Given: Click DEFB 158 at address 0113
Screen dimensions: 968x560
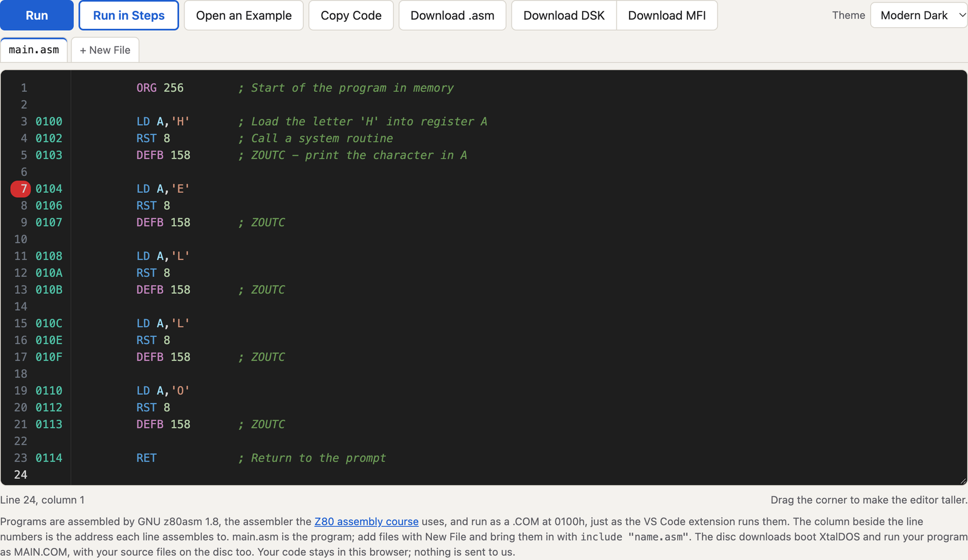Looking at the screenshot, I should (x=163, y=425).
